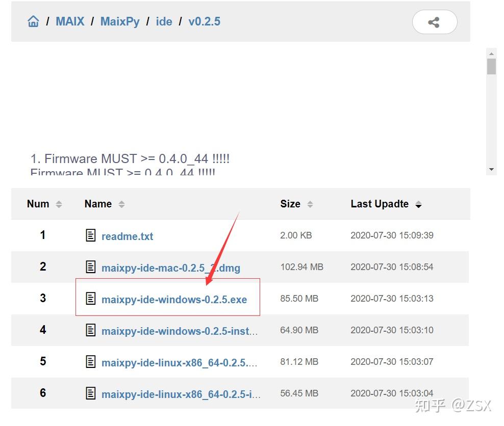This screenshot has height=426, width=504.
Task: Open the MAIX breadcrumb entry
Action: click(x=70, y=21)
